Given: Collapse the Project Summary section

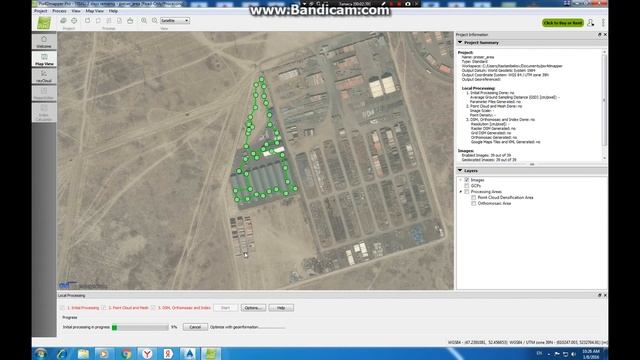Looking at the screenshot, I should pos(460,42).
